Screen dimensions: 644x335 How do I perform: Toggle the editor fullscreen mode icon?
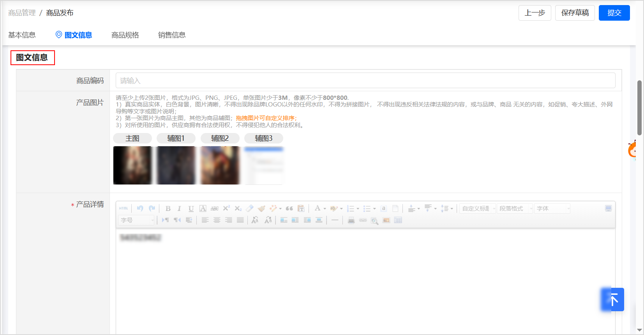click(x=608, y=208)
